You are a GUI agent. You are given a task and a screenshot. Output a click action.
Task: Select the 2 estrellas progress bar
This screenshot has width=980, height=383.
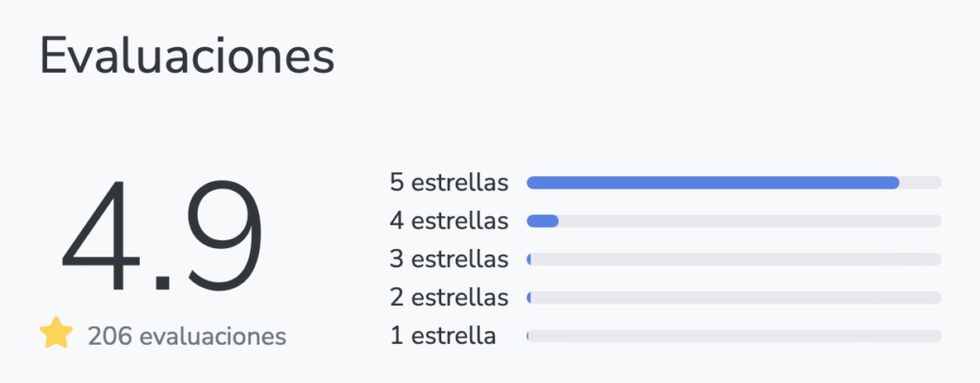coord(734,298)
